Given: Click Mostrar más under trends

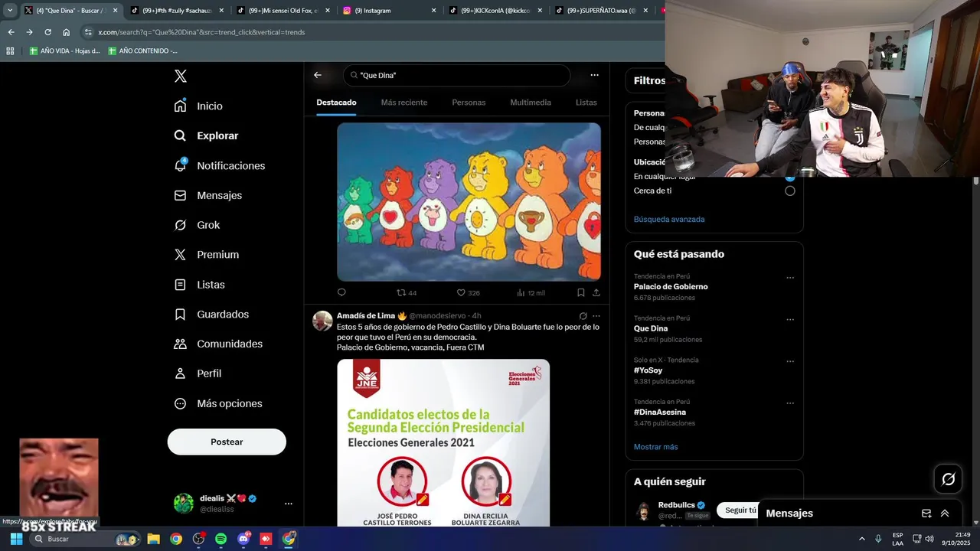Looking at the screenshot, I should (655, 447).
